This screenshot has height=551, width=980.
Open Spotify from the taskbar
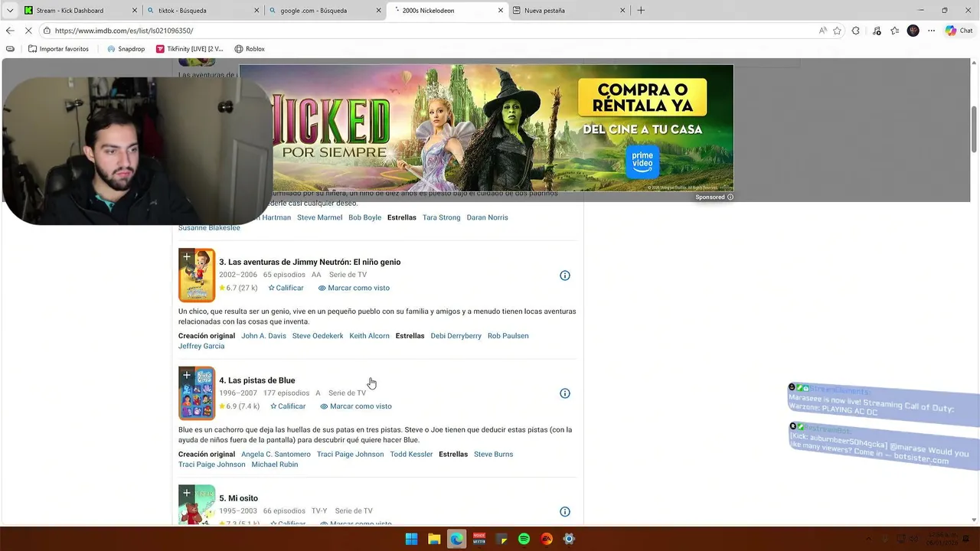tap(524, 539)
